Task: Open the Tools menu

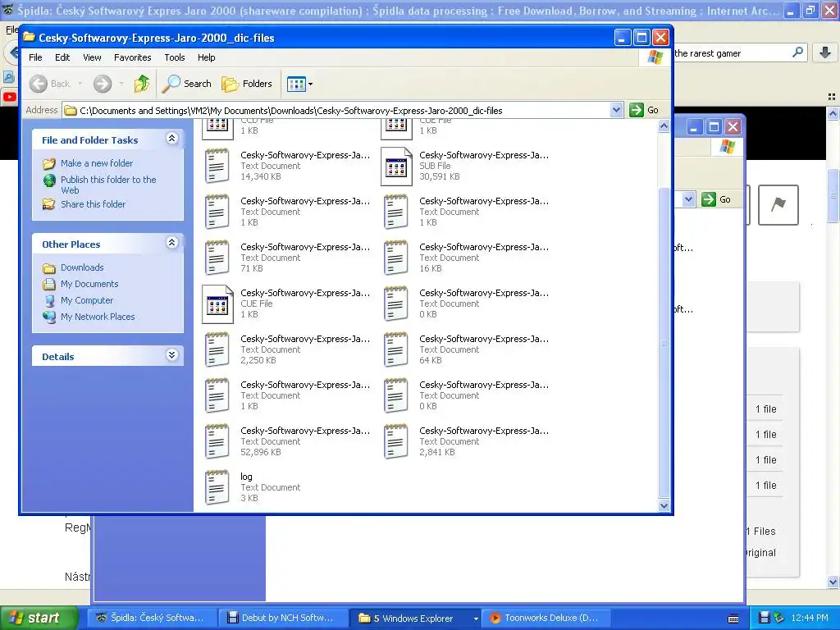Action: pos(174,57)
